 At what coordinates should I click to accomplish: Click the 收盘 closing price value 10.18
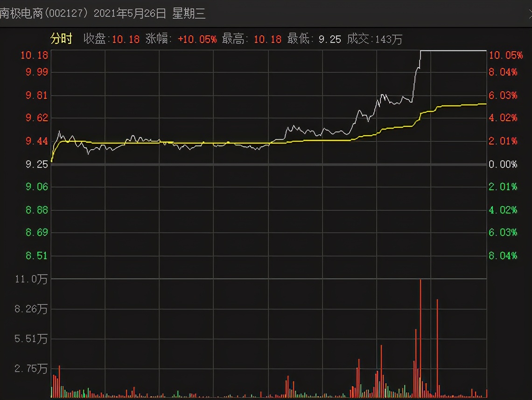(126, 39)
